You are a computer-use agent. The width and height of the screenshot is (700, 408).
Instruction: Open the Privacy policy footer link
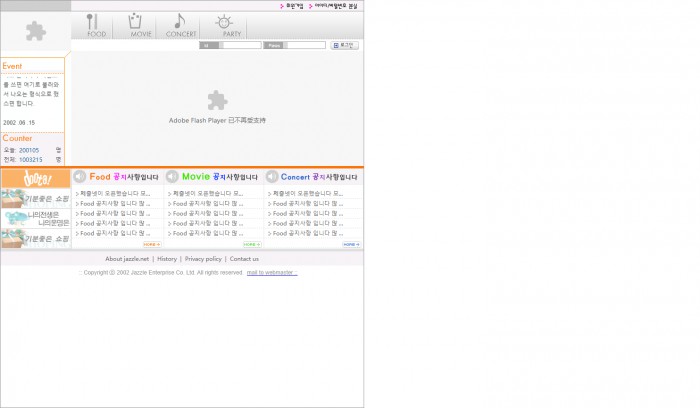click(x=203, y=259)
